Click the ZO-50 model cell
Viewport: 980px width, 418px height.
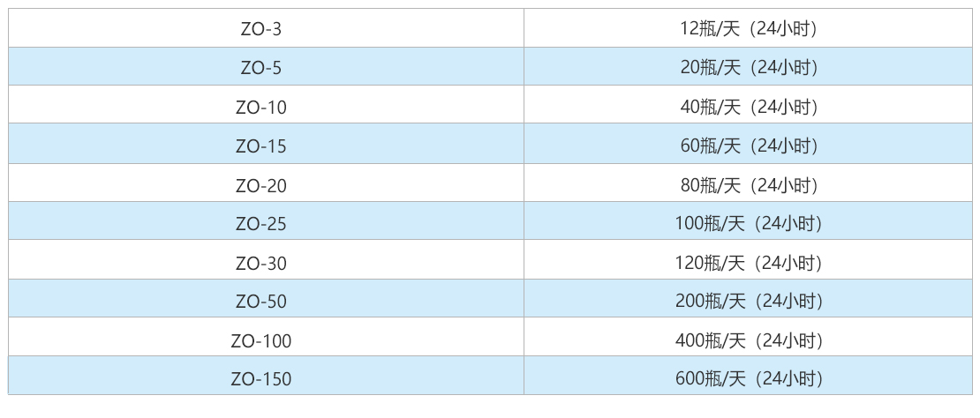point(260,302)
